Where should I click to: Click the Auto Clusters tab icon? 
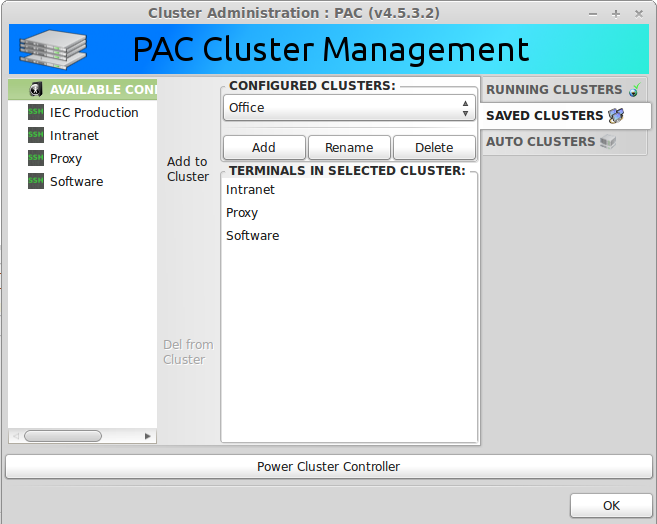[608, 142]
